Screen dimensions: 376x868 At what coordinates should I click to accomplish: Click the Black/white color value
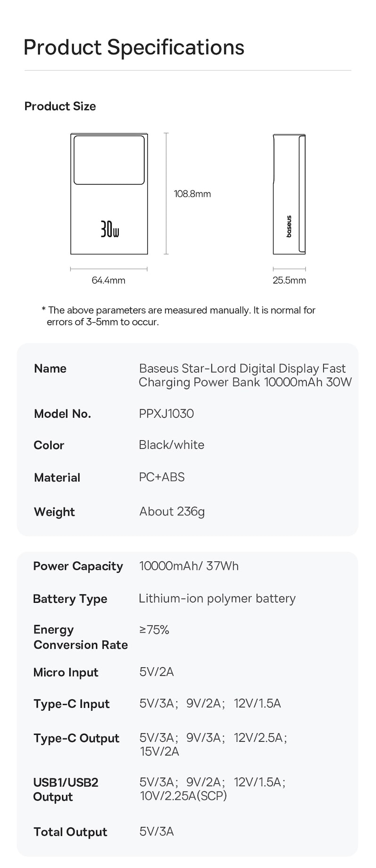(x=172, y=445)
